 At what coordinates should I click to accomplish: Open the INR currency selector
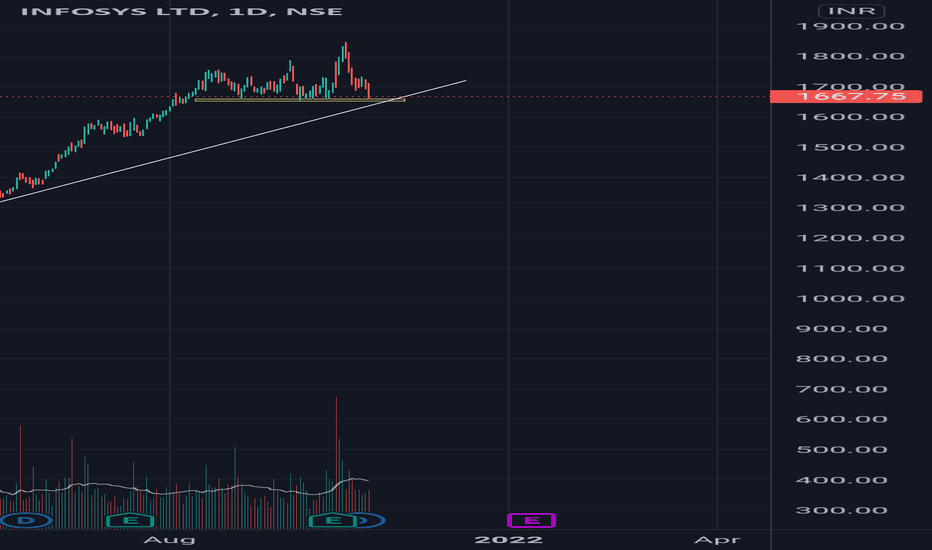tap(851, 11)
